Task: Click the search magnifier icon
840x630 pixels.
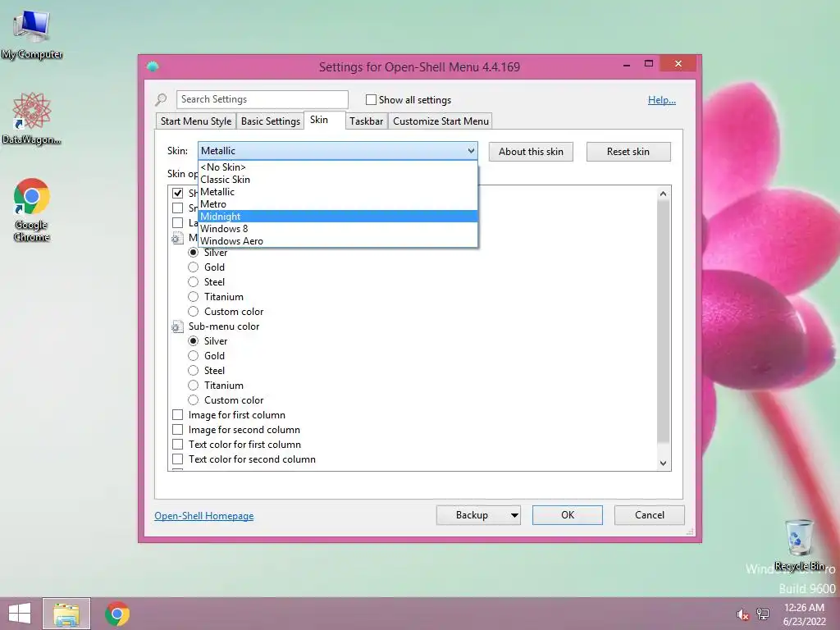Action: 161,99
